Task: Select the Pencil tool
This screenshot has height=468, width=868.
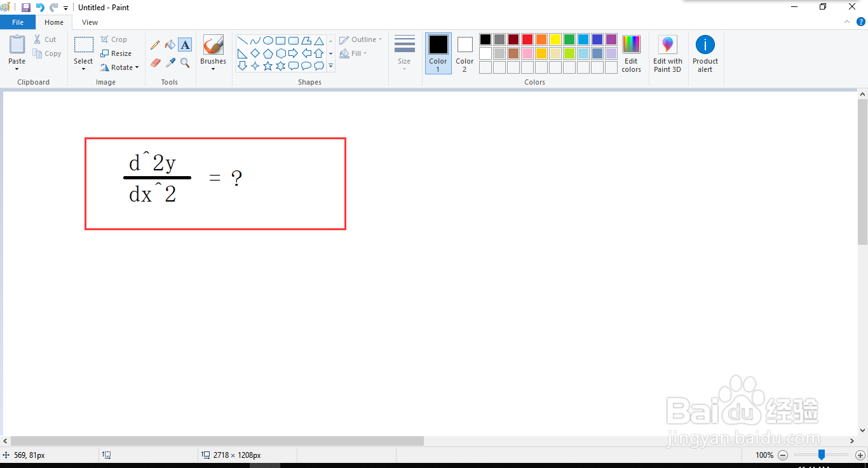Action: (155, 45)
